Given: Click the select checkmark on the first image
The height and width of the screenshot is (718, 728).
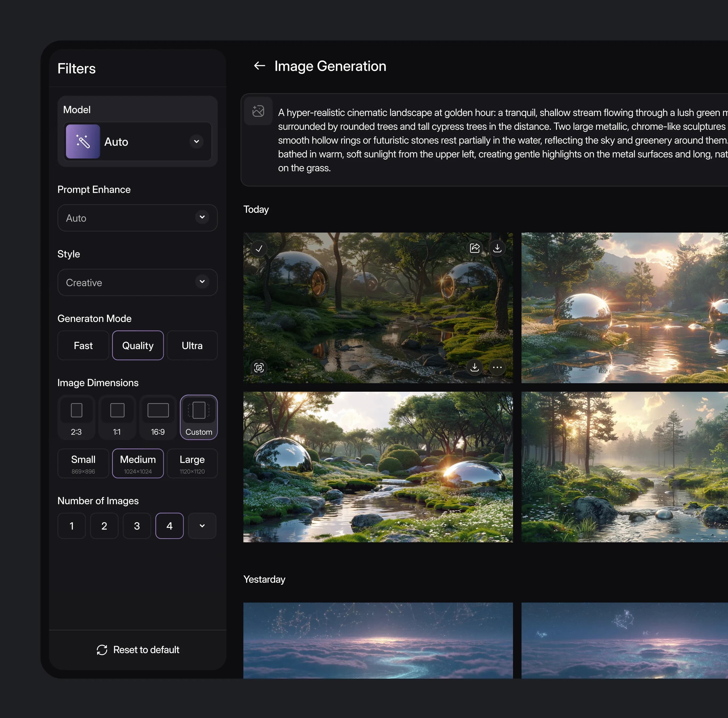Looking at the screenshot, I should (259, 248).
